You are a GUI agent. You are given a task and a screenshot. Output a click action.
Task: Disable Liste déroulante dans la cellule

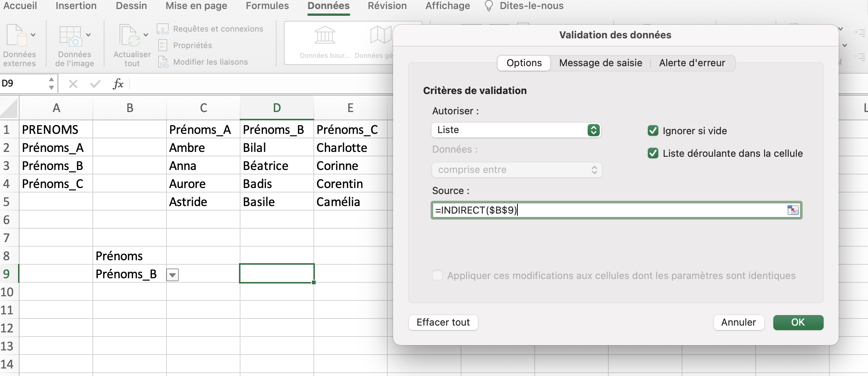pyautogui.click(x=653, y=153)
